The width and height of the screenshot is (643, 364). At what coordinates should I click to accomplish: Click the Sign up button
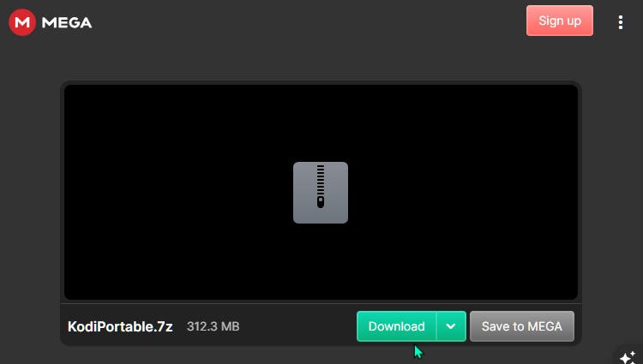[x=560, y=21]
